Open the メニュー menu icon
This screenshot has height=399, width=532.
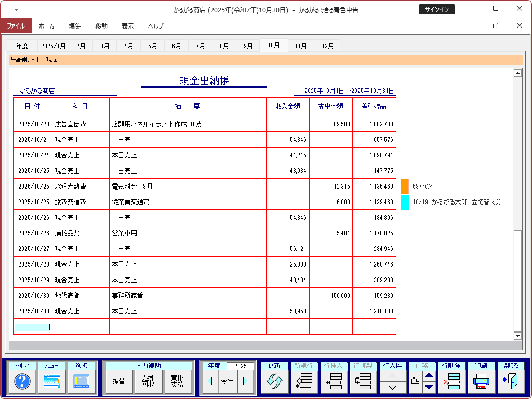pyautogui.click(x=52, y=381)
